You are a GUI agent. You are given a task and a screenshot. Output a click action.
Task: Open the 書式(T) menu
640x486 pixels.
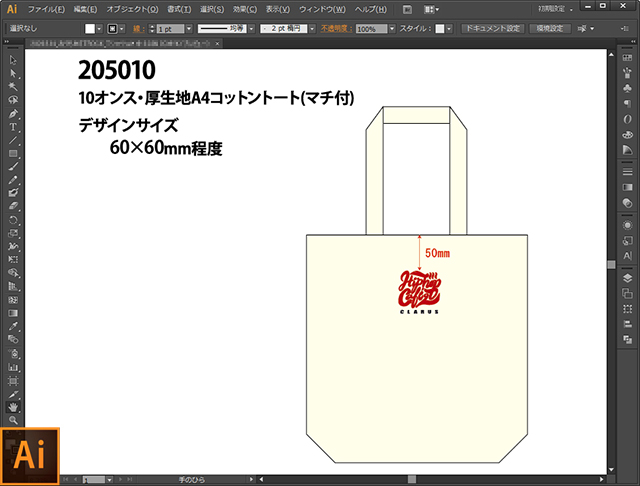179,9
